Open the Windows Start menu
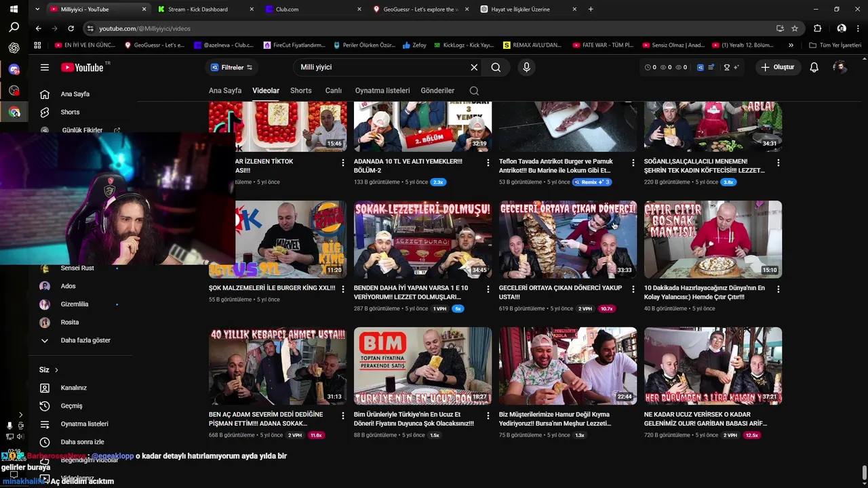Viewport: 868px width, 488px height. click(14, 9)
